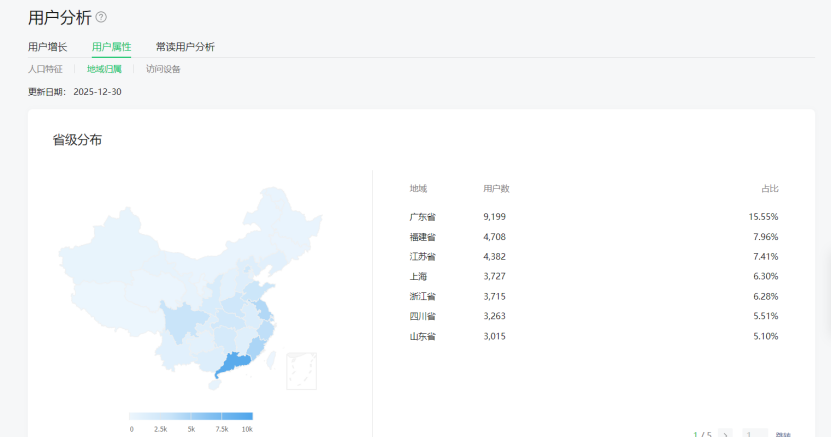
Task: Open the 访问设备 sub-tab
Action: [x=163, y=69]
